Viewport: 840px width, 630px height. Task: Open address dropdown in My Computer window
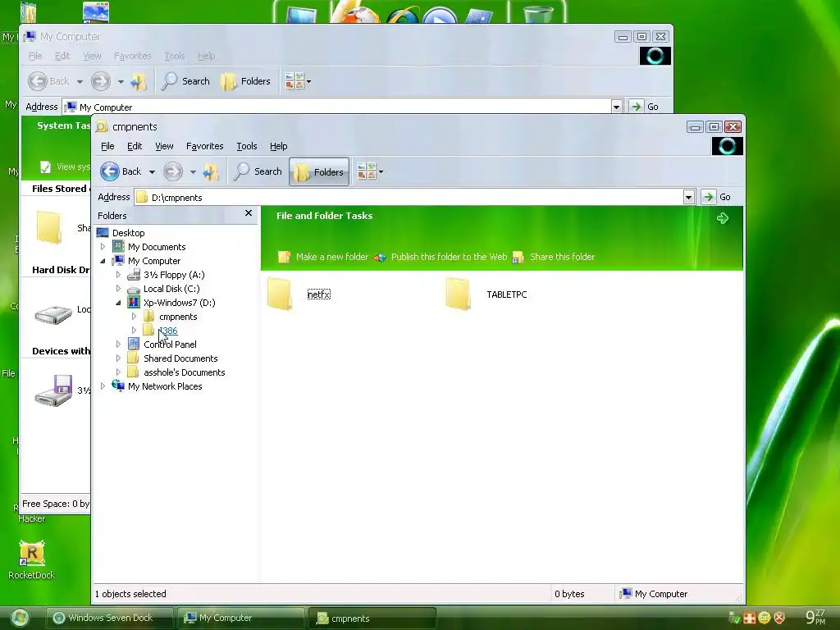click(x=617, y=107)
